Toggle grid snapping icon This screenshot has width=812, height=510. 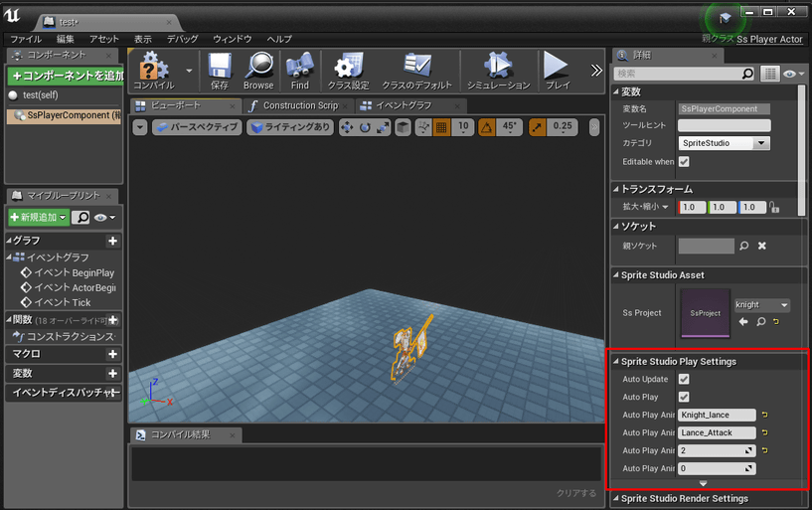tap(441, 127)
